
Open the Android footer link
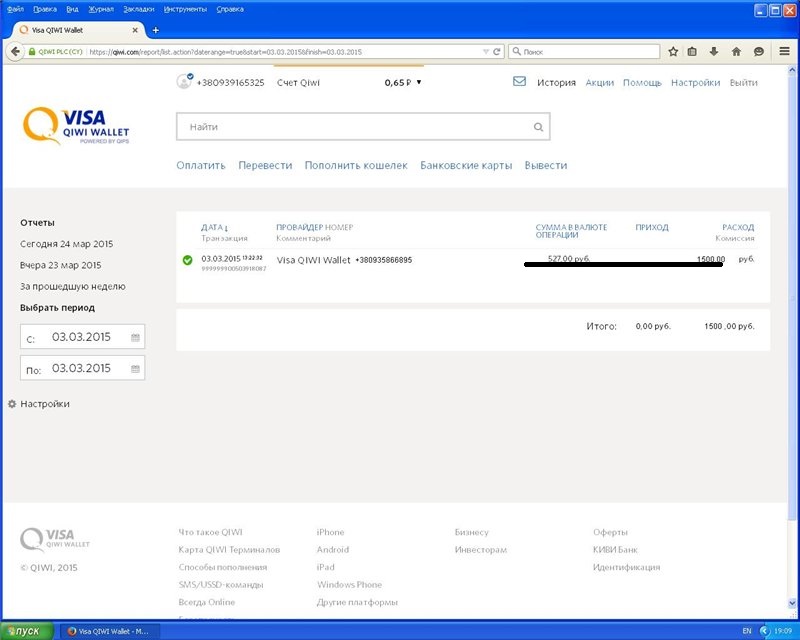click(x=333, y=550)
